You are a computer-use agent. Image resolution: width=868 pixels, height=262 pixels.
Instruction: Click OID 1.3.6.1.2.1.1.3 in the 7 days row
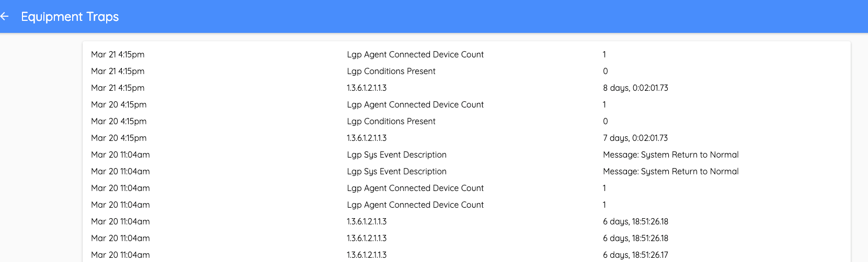coord(367,138)
